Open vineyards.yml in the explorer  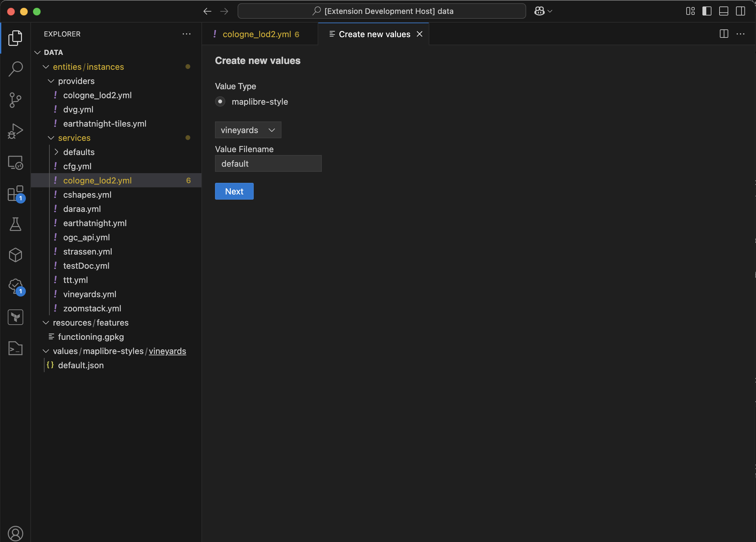tap(90, 294)
